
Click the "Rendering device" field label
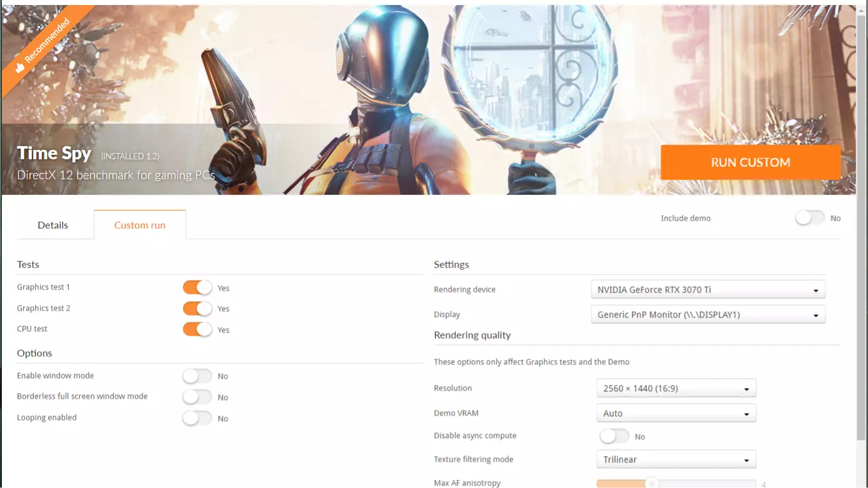(x=464, y=289)
